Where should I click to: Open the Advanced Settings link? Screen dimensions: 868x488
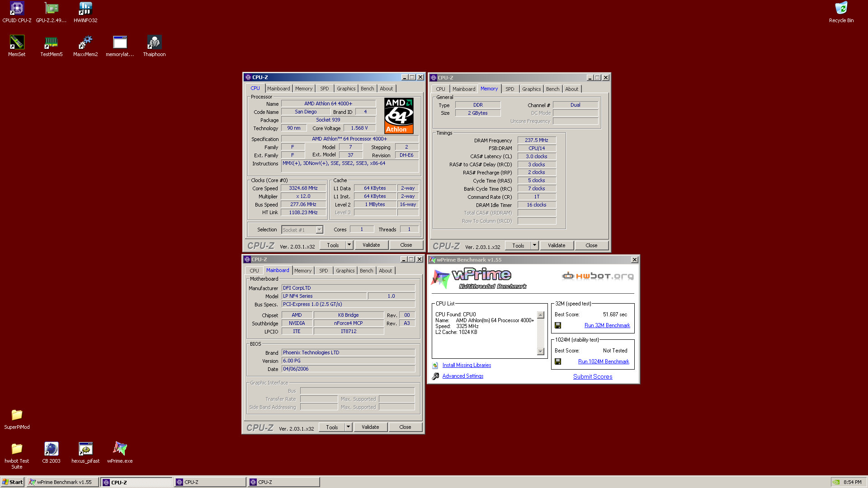click(462, 376)
